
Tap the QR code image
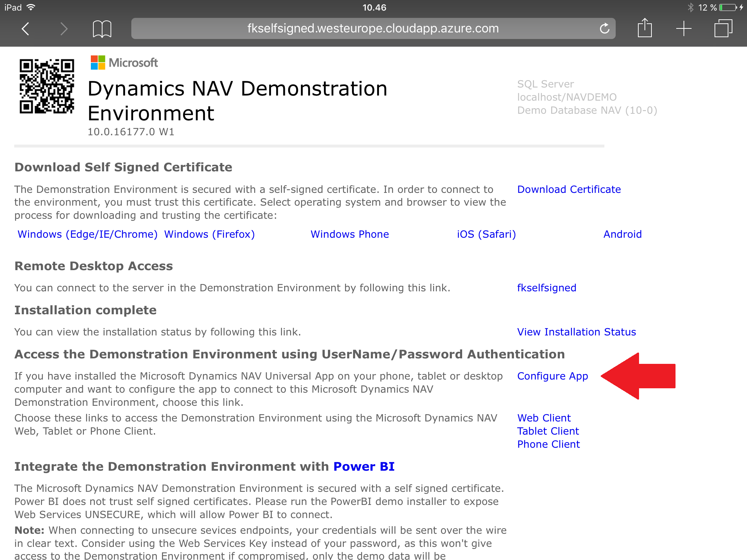click(x=47, y=86)
